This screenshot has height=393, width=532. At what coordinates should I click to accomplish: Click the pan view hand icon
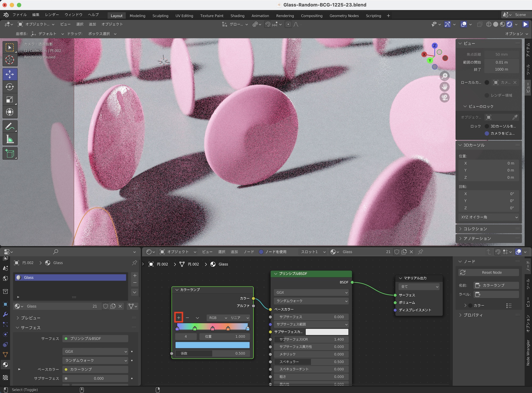[444, 87]
